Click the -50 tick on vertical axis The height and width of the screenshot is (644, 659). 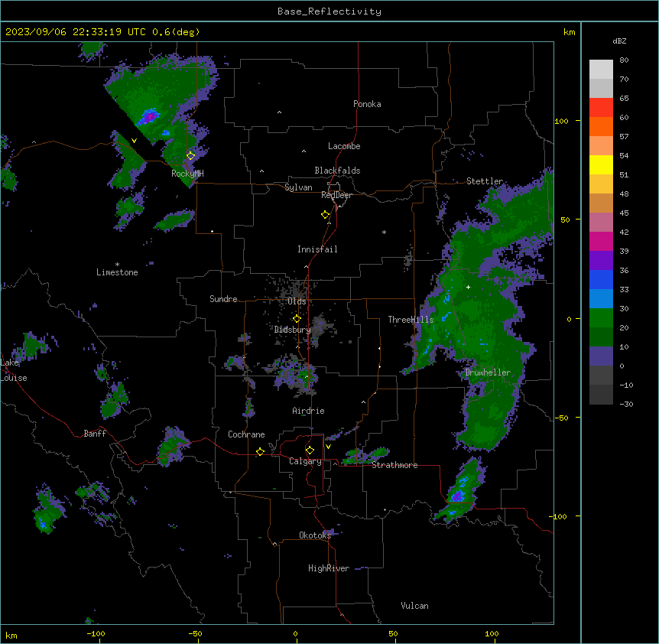561,418
